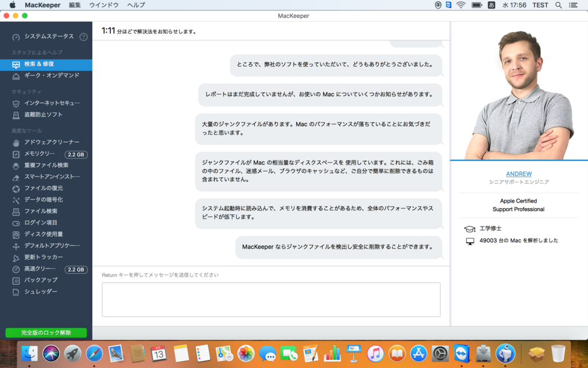Open Launchpad rocket icon in Dock

click(x=73, y=354)
